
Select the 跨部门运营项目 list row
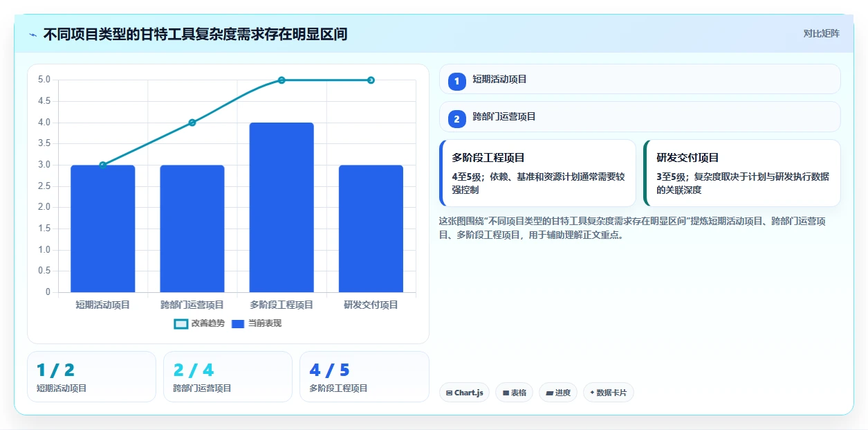point(640,116)
